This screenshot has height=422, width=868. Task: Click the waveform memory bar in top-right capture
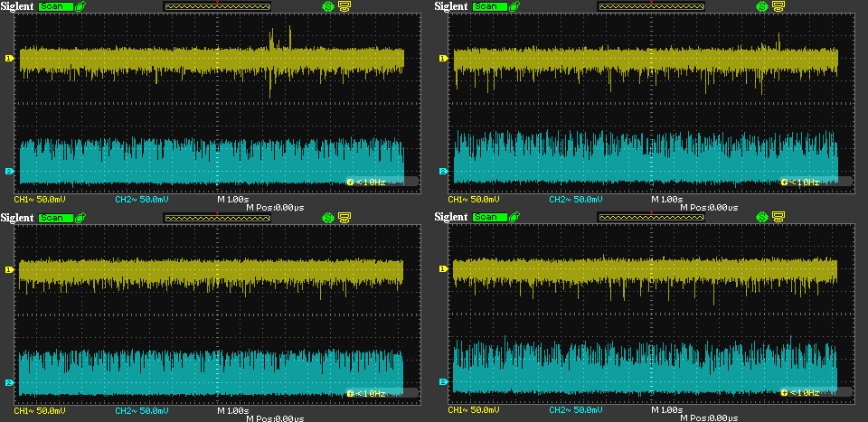[x=651, y=6]
